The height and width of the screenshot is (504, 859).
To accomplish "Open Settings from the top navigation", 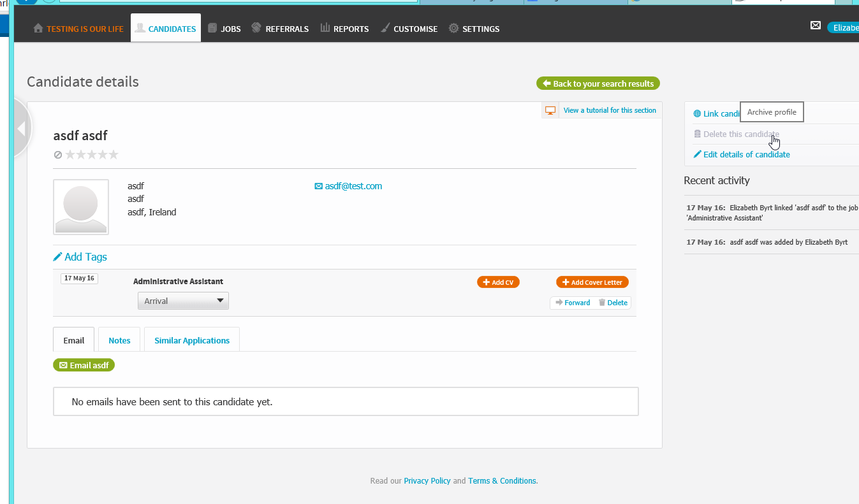I will (474, 29).
